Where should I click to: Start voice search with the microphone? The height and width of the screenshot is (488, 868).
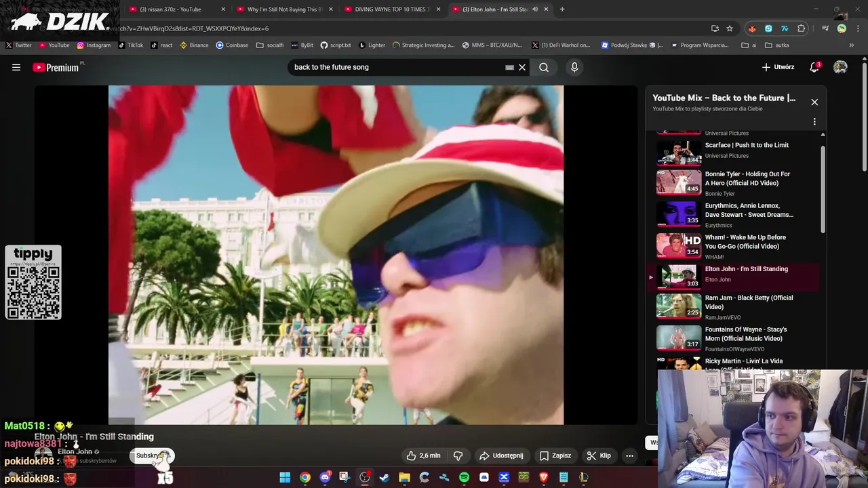574,67
